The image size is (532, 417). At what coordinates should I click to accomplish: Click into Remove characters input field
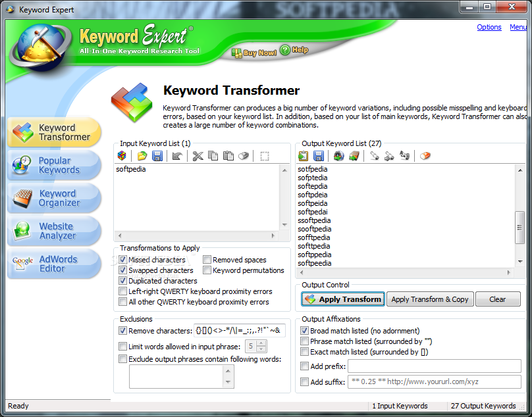[240, 331]
